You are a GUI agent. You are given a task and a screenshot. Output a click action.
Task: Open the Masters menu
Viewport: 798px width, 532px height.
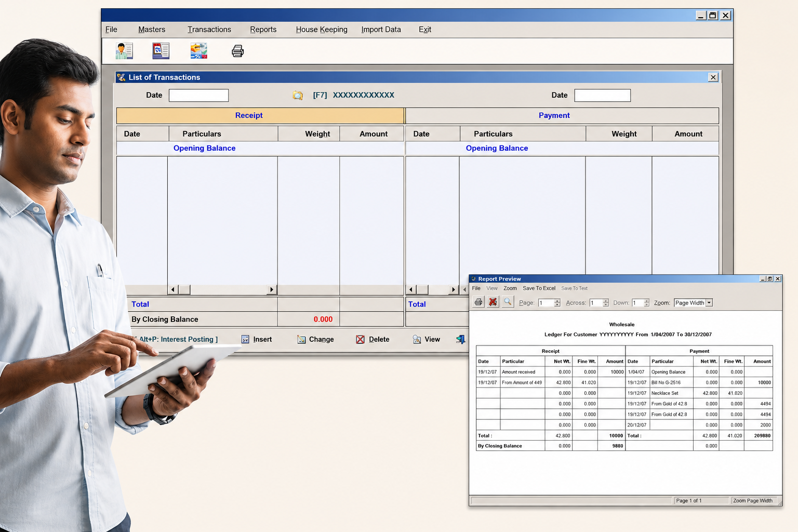coord(152,30)
